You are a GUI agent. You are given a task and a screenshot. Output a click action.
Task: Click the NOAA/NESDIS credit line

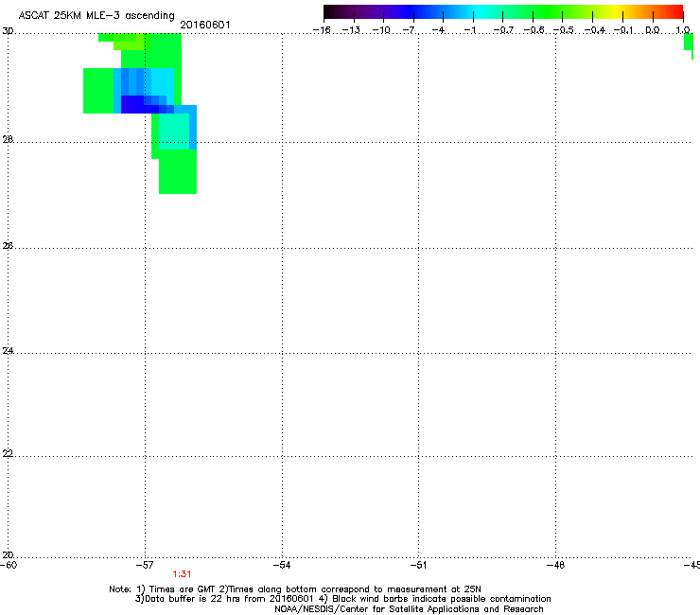pos(409,609)
